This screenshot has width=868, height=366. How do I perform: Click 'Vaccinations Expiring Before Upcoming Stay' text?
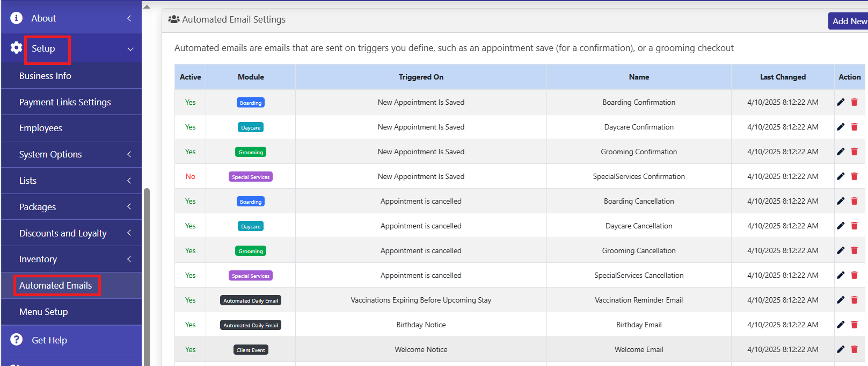click(421, 300)
